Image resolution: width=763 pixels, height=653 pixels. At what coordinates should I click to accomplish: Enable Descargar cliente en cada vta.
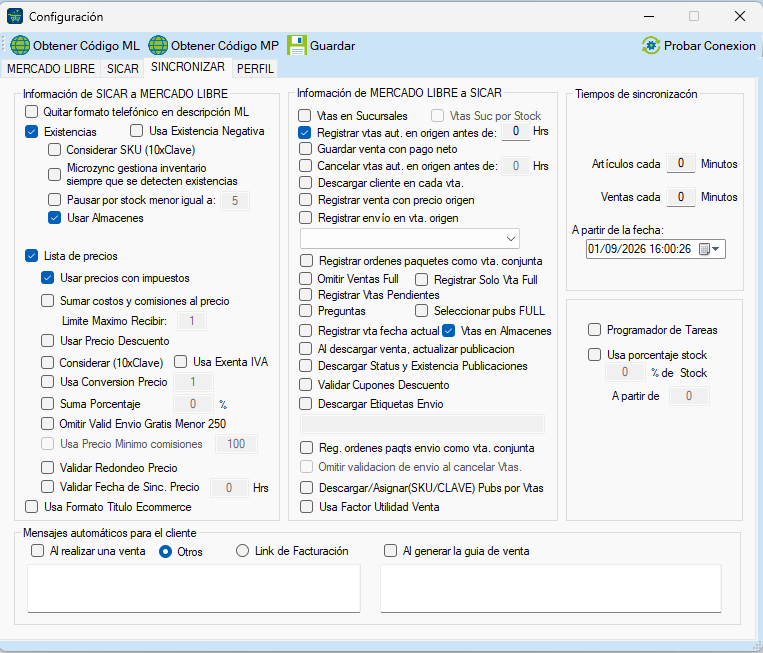point(306,183)
